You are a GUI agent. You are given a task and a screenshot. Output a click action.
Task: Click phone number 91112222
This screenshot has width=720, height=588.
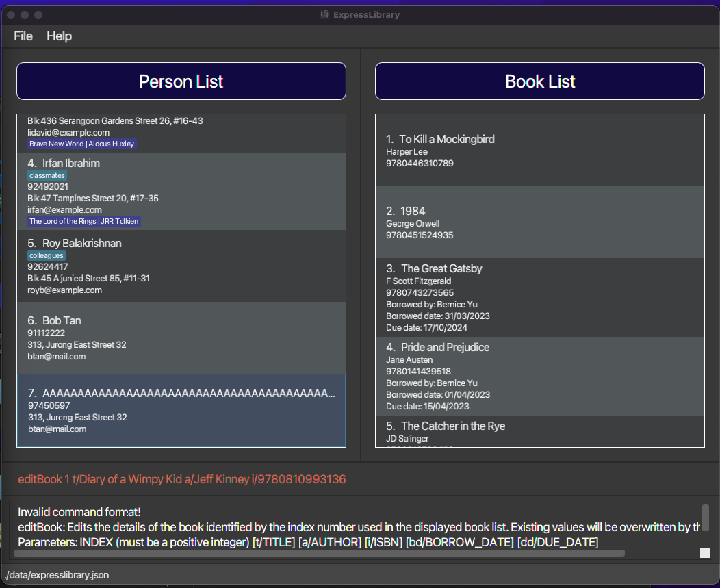[46, 333]
